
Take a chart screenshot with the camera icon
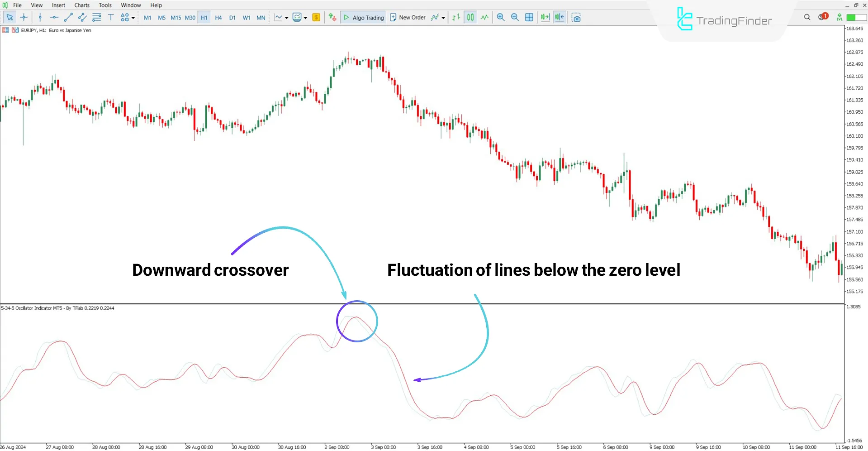point(576,17)
